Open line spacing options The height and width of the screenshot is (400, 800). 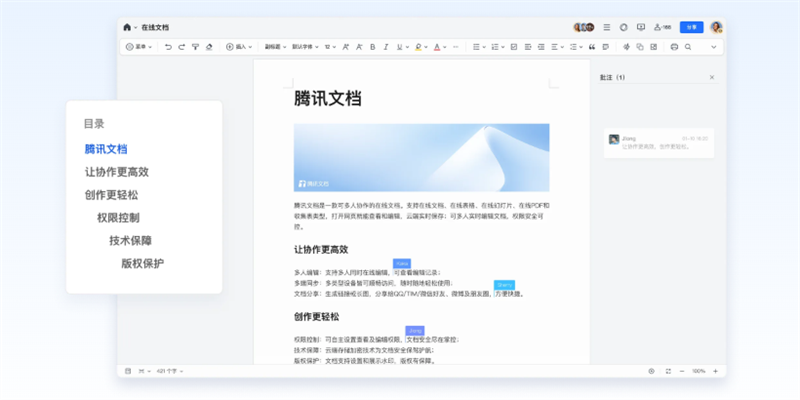tap(576, 47)
